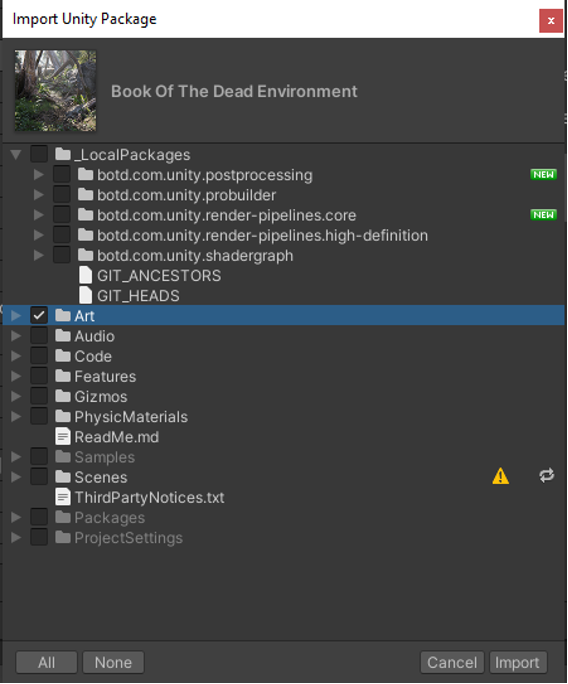
Task: Check the botd.com.unity.shadergraph checkbox
Action: tap(62, 255)
